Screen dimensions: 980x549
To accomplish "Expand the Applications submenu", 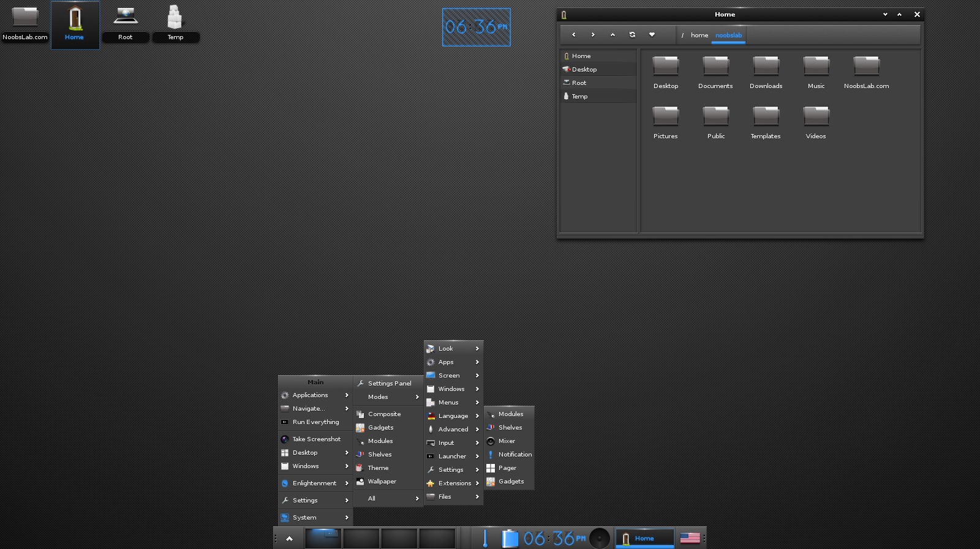I will (x=315, y=395).
